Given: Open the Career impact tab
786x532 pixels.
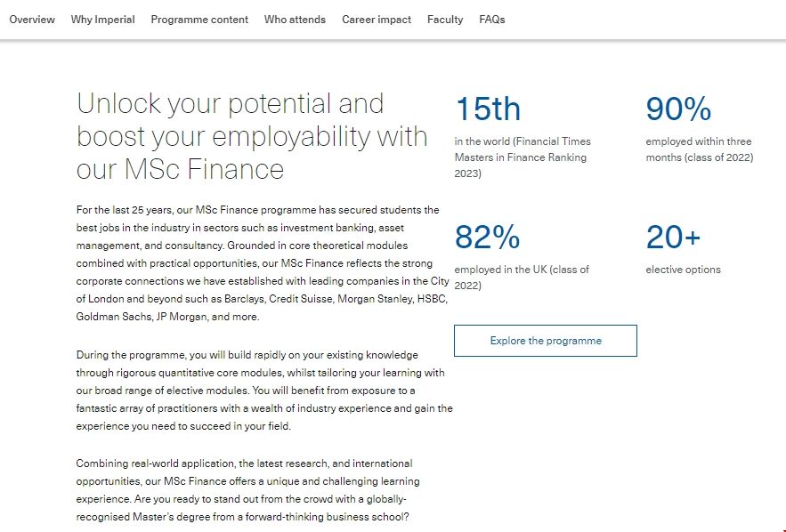Looking at the screenshot, I should click(x=377, y=20).
